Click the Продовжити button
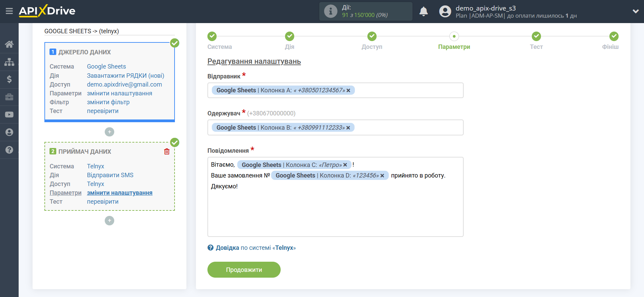 [x=244, y=270]
